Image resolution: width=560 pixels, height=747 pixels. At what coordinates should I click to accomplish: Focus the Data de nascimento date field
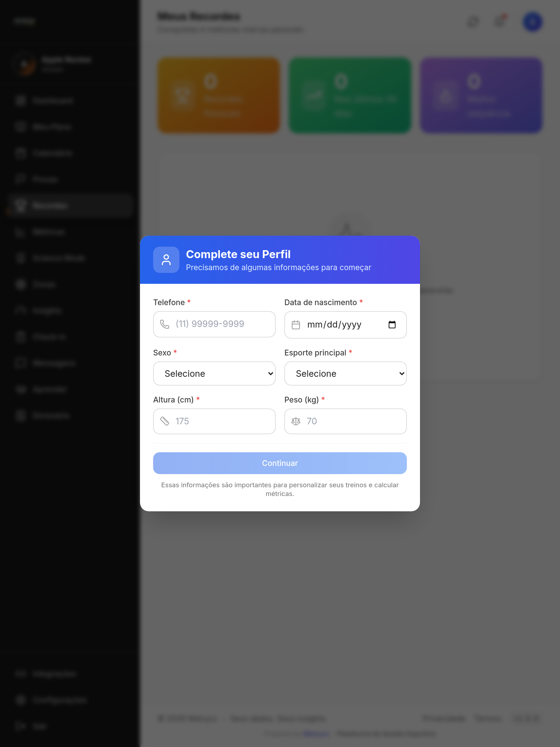point(346,325)
